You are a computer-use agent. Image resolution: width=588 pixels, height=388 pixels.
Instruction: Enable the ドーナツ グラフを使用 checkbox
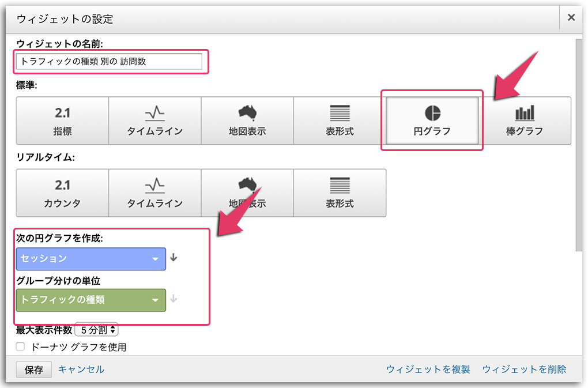[21, 347]
